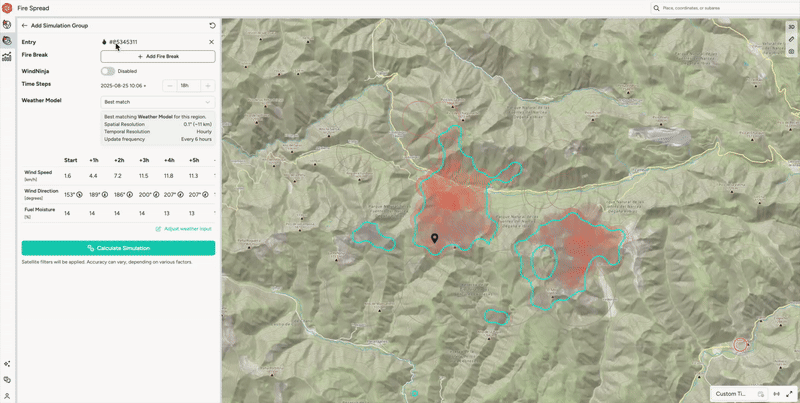Screen dimensions: 800x403
Task: Click the compare split-view icon near Custom Time
Action: [x=777, y=394]
